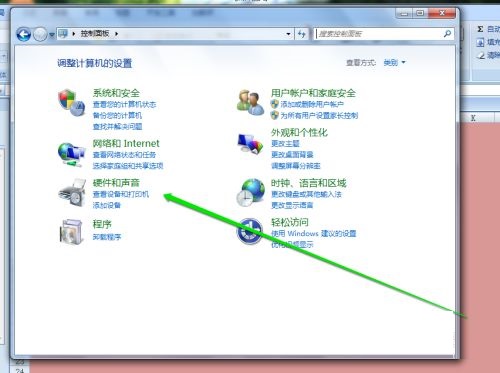The width and height of the screenshot is (500, 373).
Task: Refresh the Control Panel view
Action: [302, 34]
